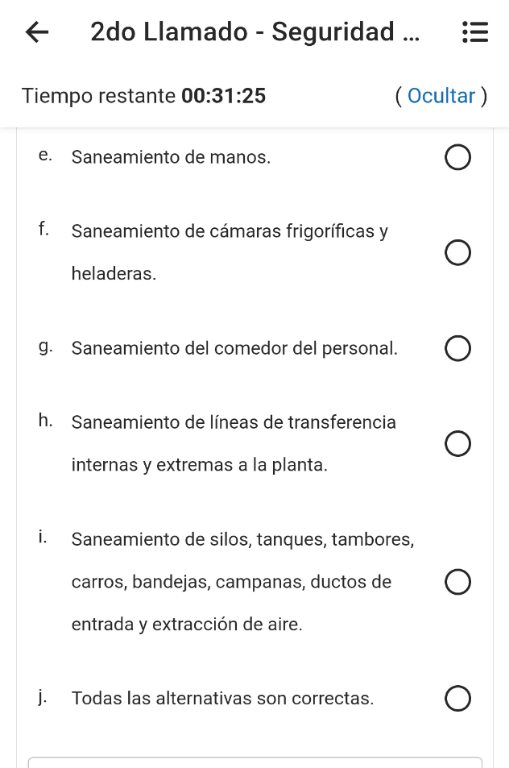Open the question list menu icon
The width and height of the screenshot is (509, 768).
point(475,32)
